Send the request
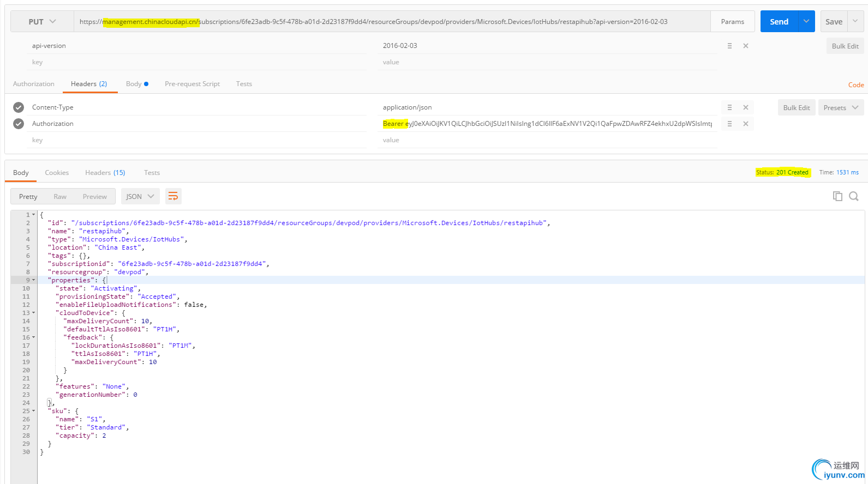 [x=779, y=21]
